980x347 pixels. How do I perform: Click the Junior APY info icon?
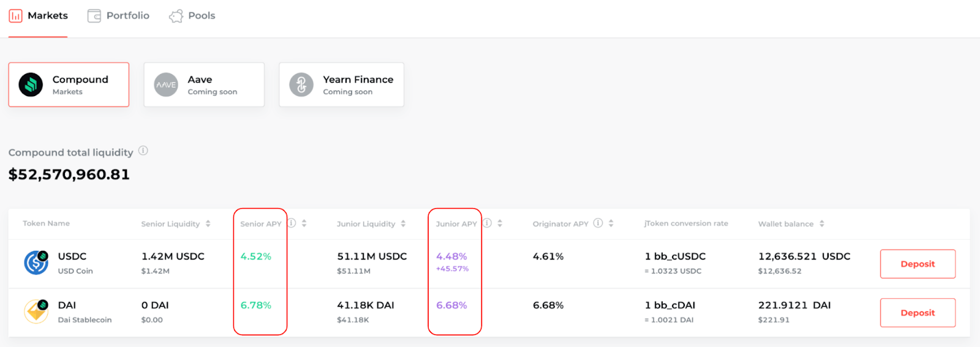click(487, 223)
